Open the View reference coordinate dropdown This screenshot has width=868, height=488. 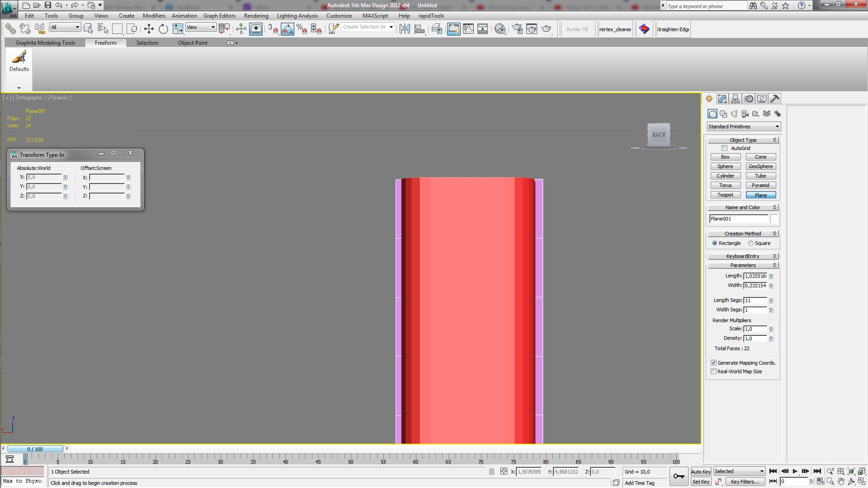(201, 28)
